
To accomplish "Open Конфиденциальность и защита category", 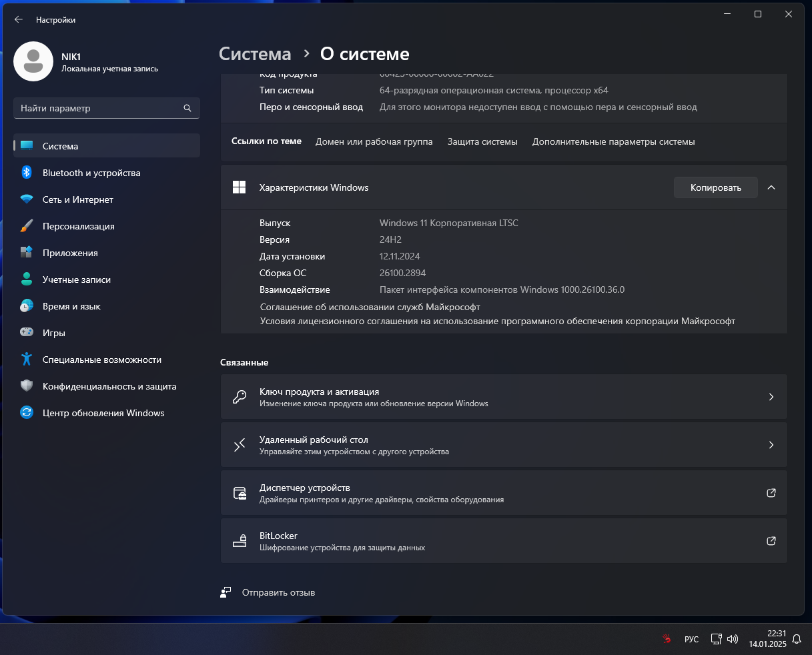I will (107, 386).
